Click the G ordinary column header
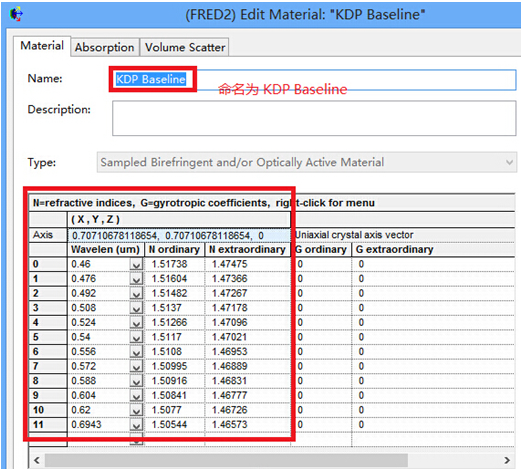 [321, 250]
